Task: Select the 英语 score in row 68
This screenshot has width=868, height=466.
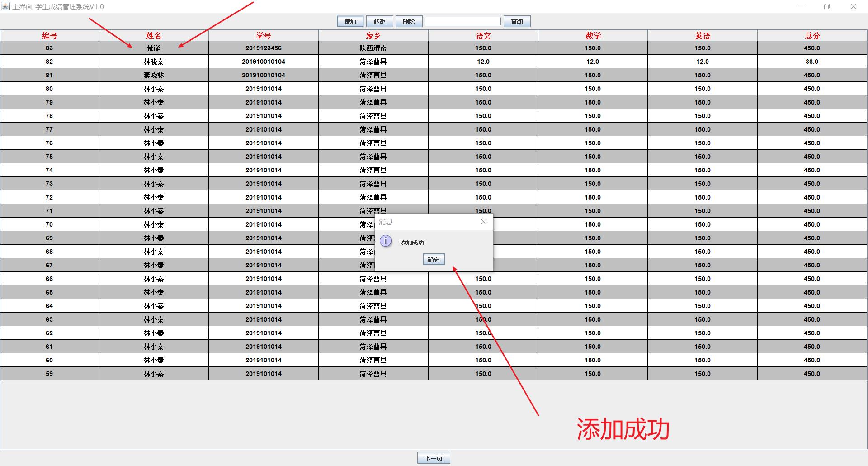Action: (703, 252)
